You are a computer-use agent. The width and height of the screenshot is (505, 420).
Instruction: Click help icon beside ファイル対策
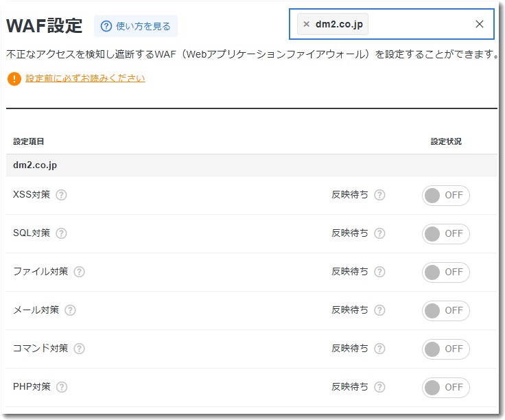click(79, 272)
